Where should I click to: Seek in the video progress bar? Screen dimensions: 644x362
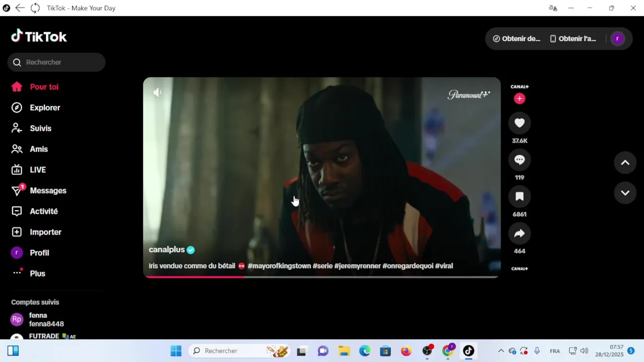(322, 277)
